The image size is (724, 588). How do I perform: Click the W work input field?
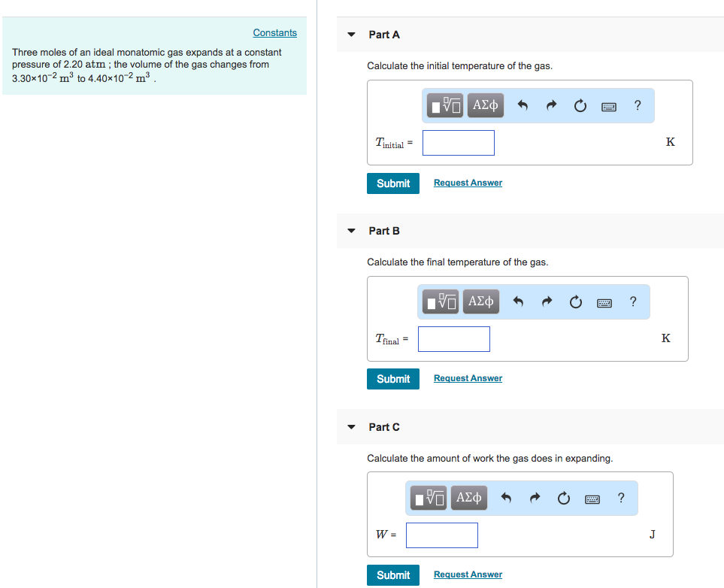pyautogui.click(x=442, y=535)
